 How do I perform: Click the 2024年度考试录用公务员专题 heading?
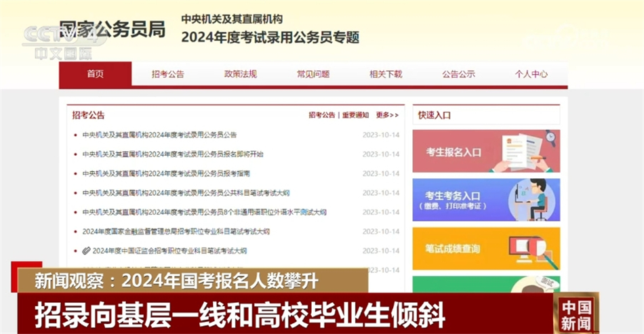(270, 37)
